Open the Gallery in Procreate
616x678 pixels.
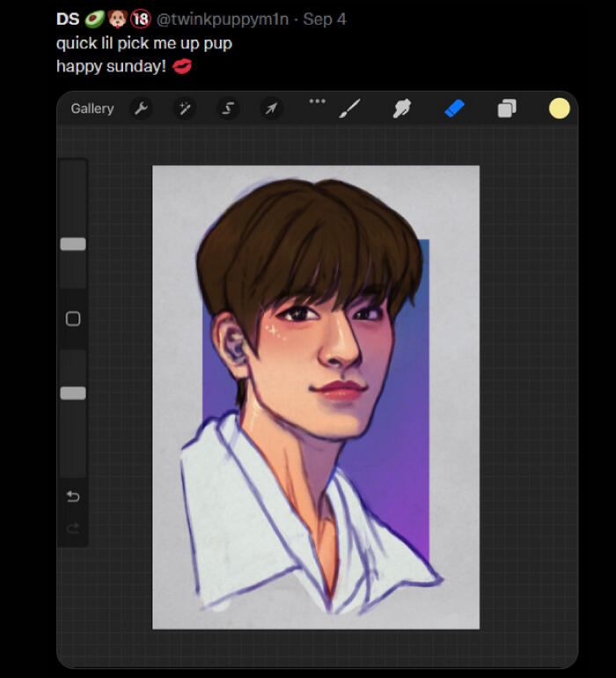click(92, 108)
